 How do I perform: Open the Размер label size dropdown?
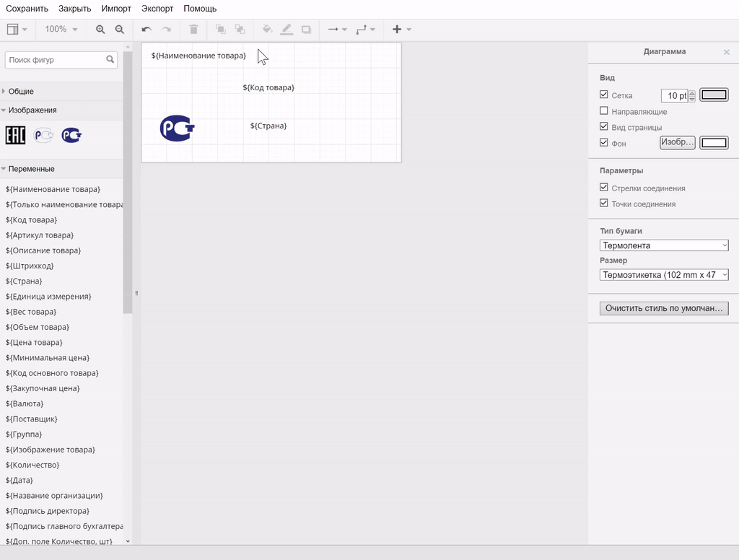pos(664,275)
